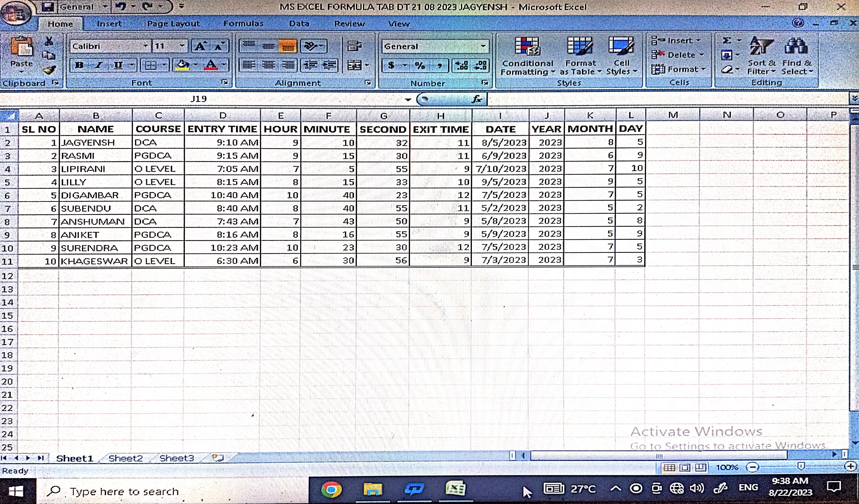The height and width of the screenshot is (504, 859).
Task: Click the Increase Decimal icon
Action: click(x=462, y=65)
